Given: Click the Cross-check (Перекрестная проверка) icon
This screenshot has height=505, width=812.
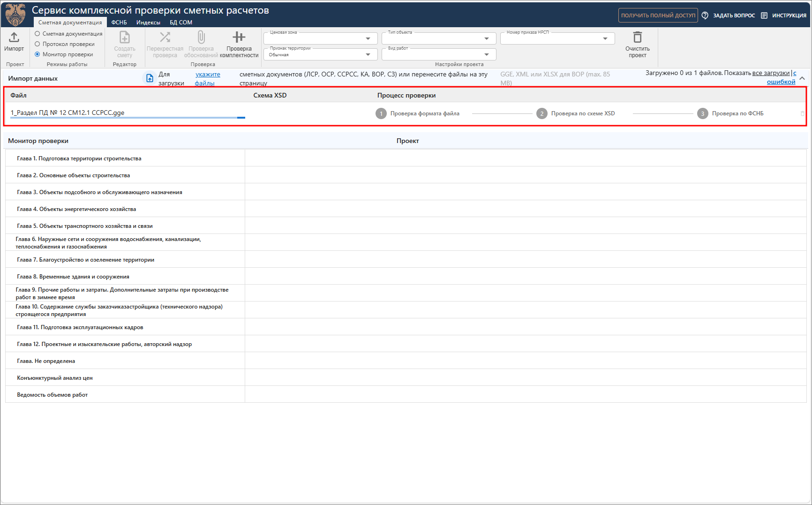Looking at the screenshot, I should (165, 38).
